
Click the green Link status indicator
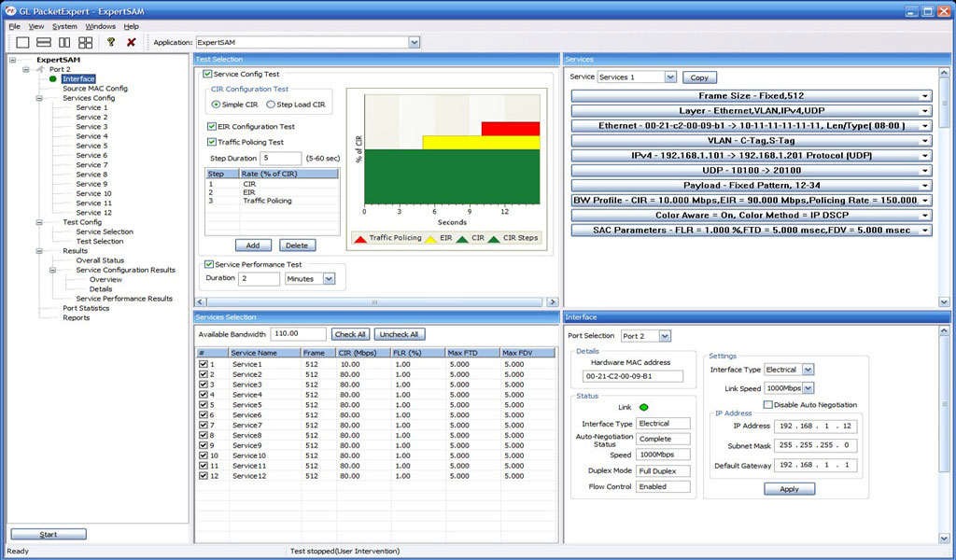[x=644, y=407]
